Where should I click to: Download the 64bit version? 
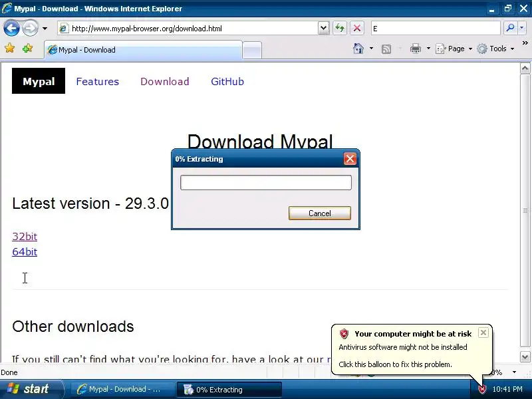[25, 252]
